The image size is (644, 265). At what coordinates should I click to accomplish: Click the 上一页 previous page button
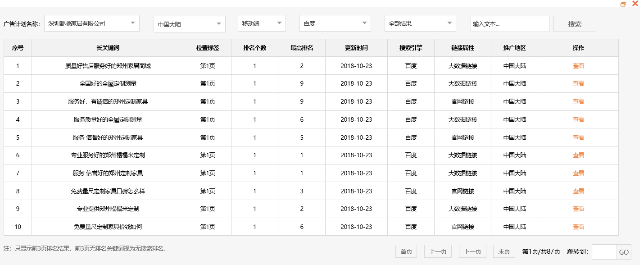pos(437,251)
